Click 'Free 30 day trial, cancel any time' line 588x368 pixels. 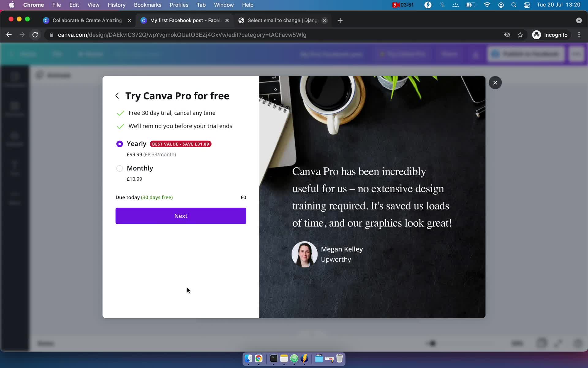coord(172,113)
